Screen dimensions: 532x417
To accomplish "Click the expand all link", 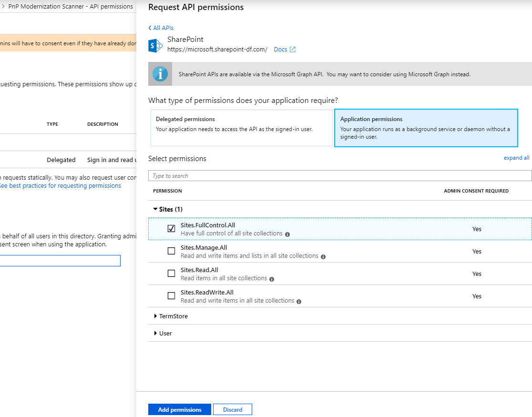I will [x=516, y=158].
